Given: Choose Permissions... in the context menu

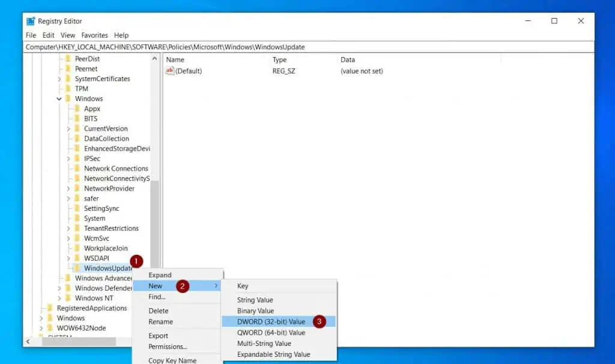Looking at the screenshot, I should (x=177, y=347).
